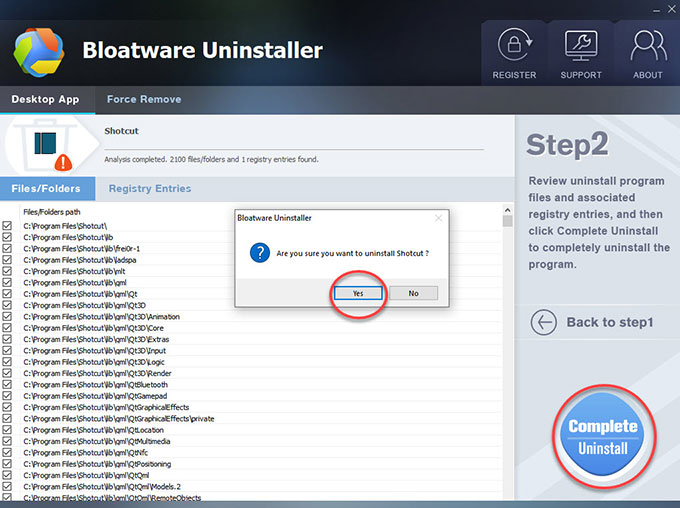Close the Bloatware Uninstaller window
Image resolution: width=680 pixels, height=508 pixels.
(672, 10)
